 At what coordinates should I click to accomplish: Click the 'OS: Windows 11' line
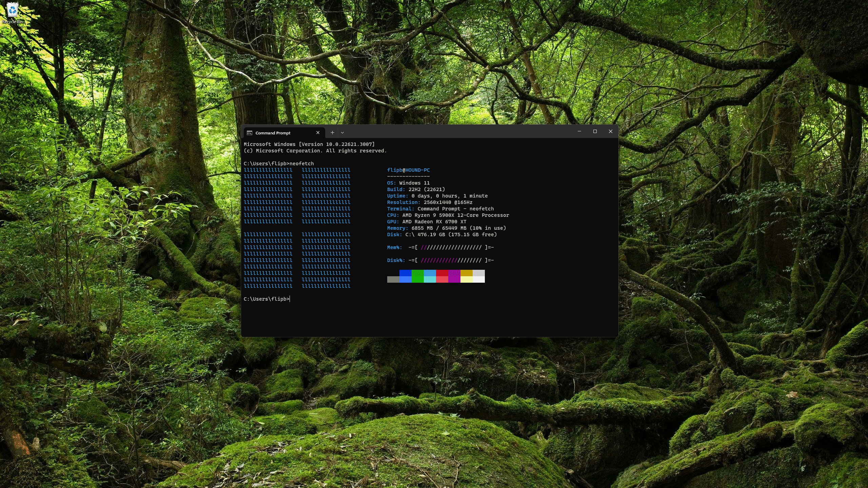click(408, 183)
